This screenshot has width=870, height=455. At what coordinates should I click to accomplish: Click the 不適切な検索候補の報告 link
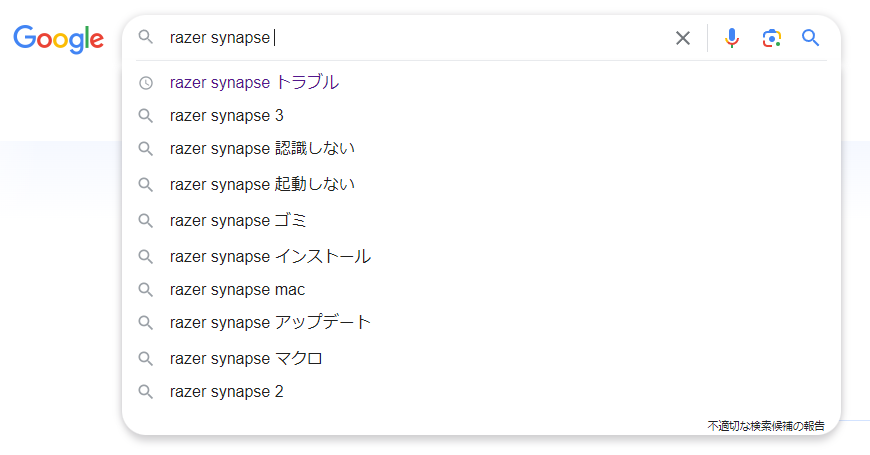[x=766, y=426]
